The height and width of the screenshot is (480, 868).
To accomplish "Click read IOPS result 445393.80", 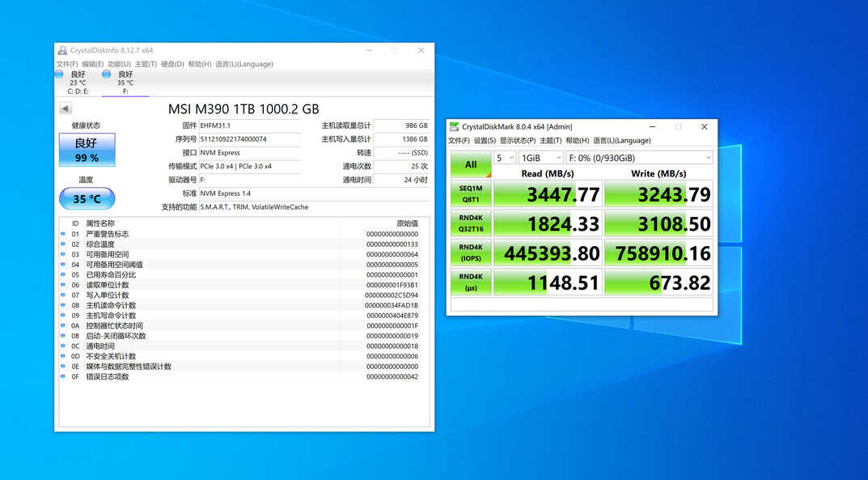I will (x=548, y=253).
